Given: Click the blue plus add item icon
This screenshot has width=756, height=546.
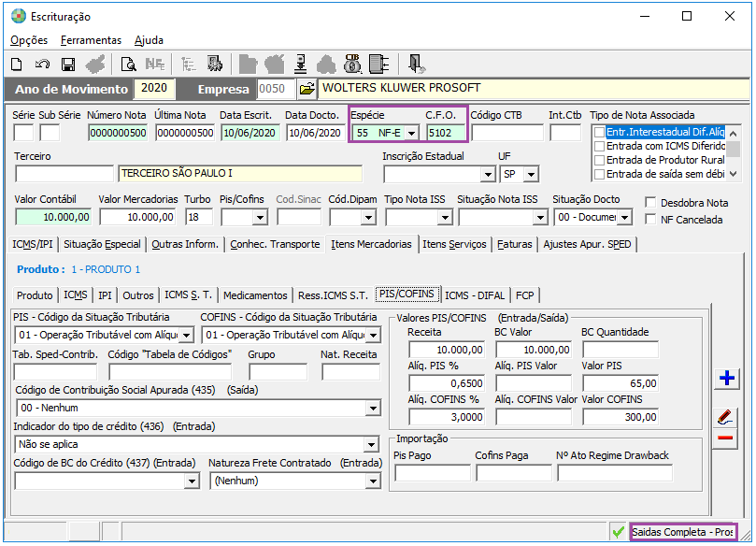Looking at the screenshot, I should click(x=725, y=379).
